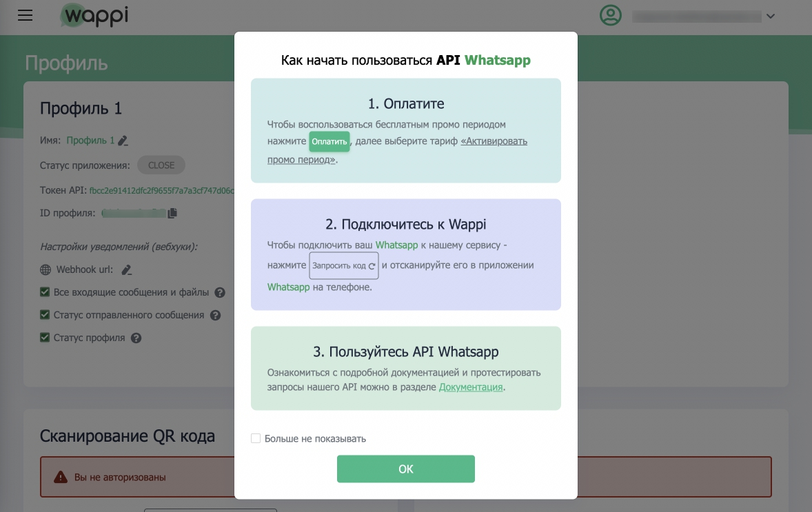Image resolution: width=812 pixels, height=512 pixels.
Task: Open the Документация link
Action: pos(471,387)
